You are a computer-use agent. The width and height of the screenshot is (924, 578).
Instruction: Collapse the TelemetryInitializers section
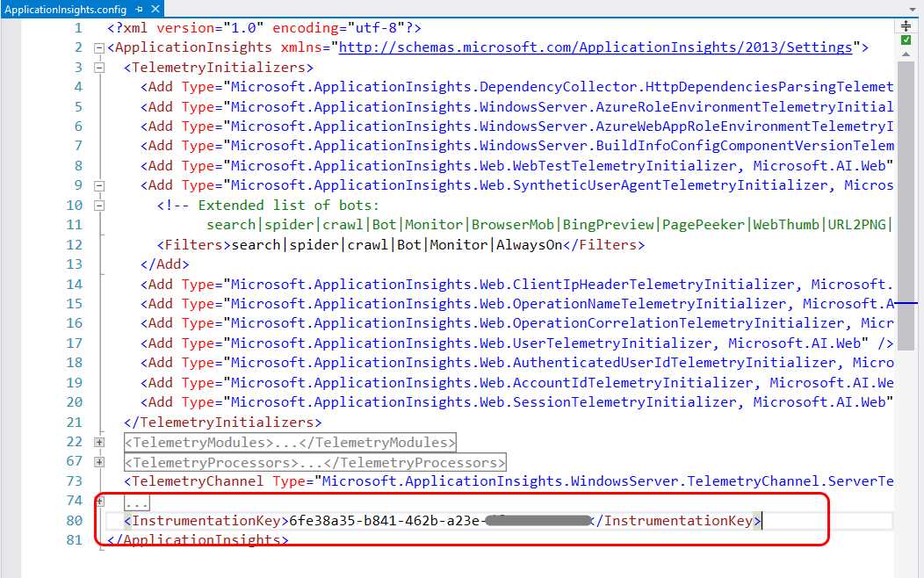pos(98,67)
